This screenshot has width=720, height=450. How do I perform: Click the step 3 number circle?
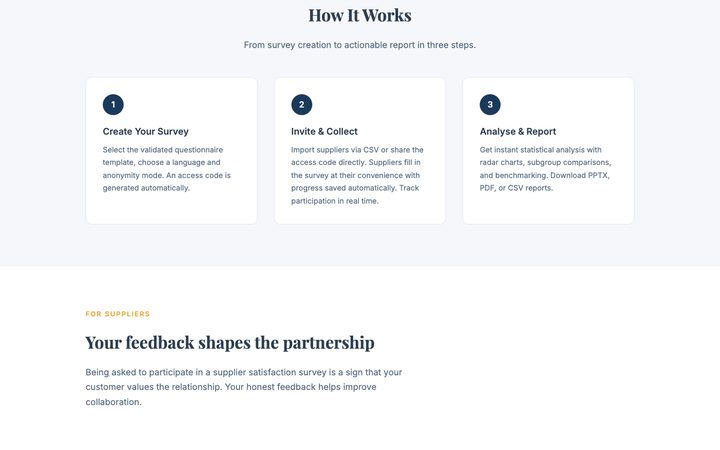[x=490, y=105]
